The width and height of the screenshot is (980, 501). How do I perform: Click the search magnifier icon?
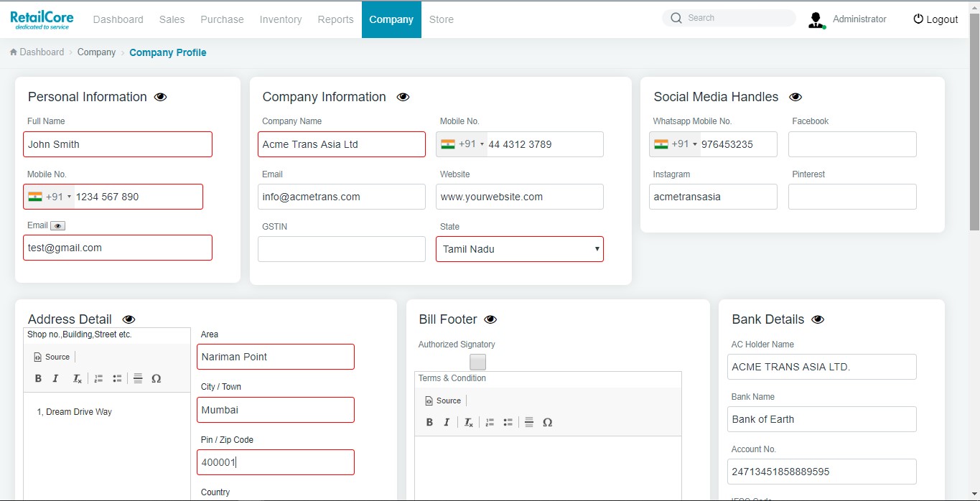click(676, 19)
